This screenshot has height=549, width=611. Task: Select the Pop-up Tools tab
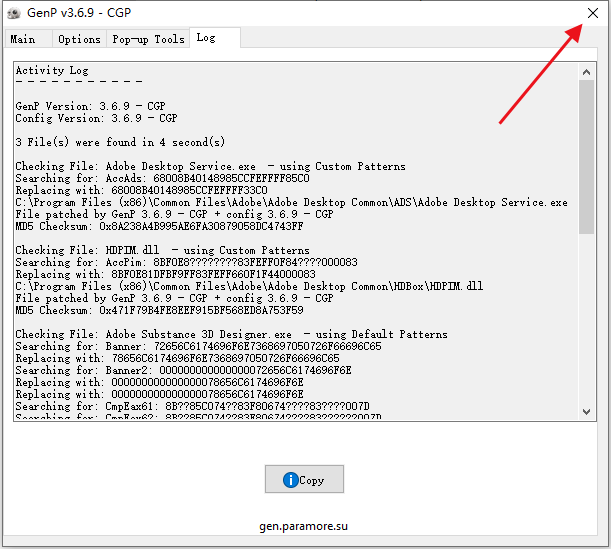pyautogui.click(x=148, y=39)
